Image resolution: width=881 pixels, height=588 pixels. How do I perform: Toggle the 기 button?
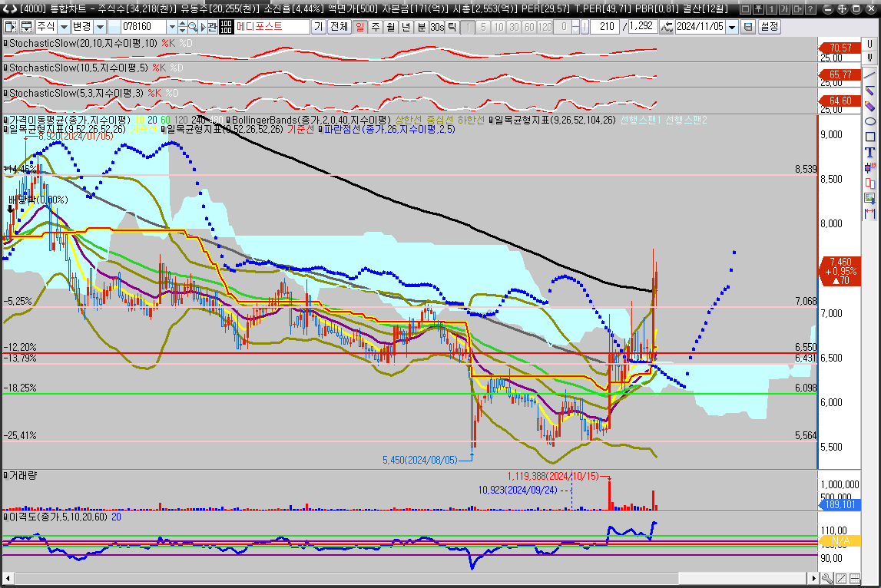[x=319, y=26]
